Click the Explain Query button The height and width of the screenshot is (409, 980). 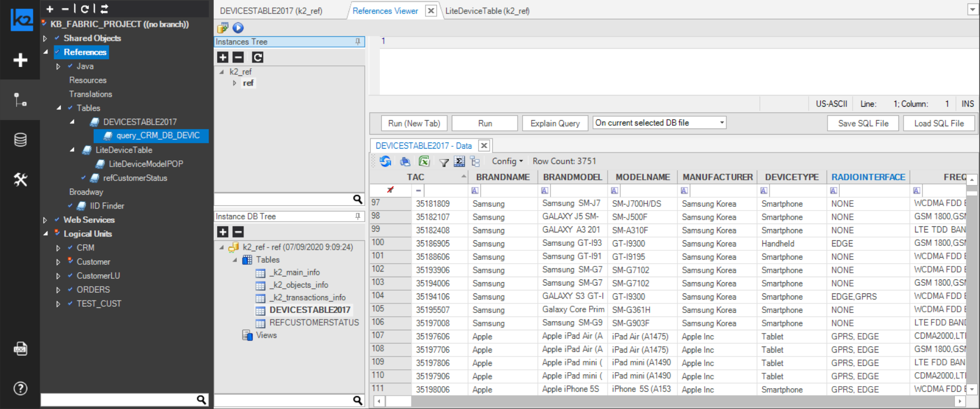coord(554,123)
